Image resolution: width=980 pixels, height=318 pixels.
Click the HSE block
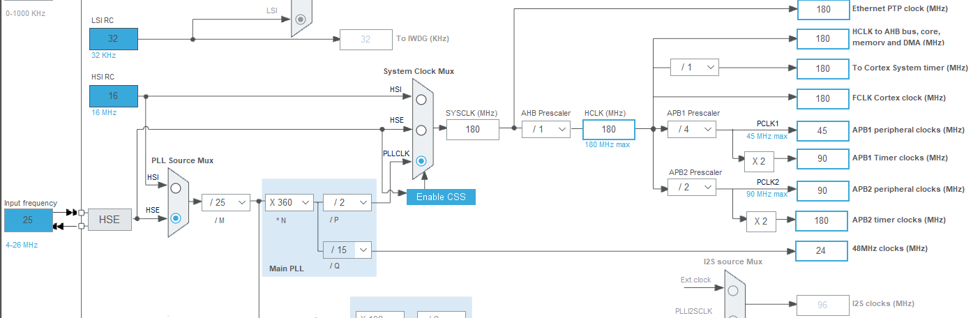point(110,219)
